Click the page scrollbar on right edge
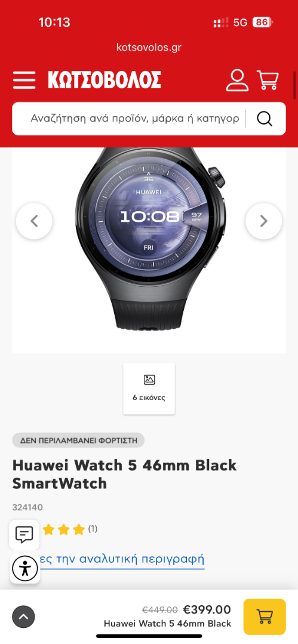 tap(294, 85)
